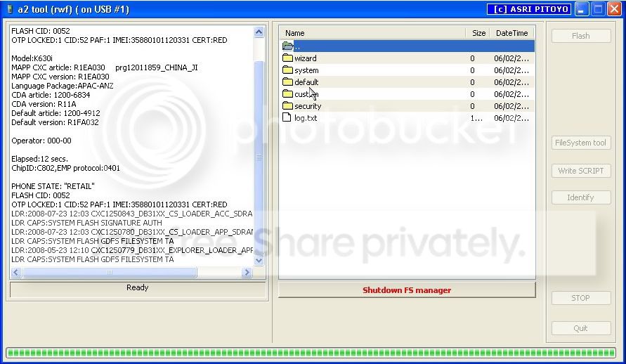Click Language Package:APAC-ANZ line
This screenshot has height=364, width=626.
[63, 86]
